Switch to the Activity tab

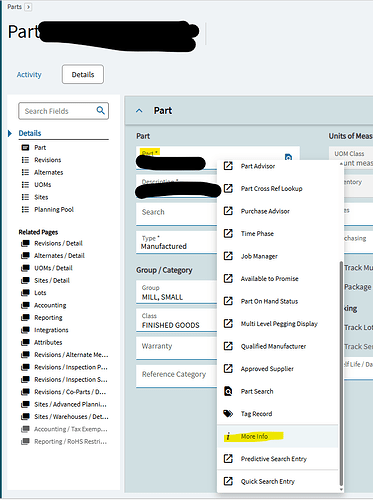[29, 74]
